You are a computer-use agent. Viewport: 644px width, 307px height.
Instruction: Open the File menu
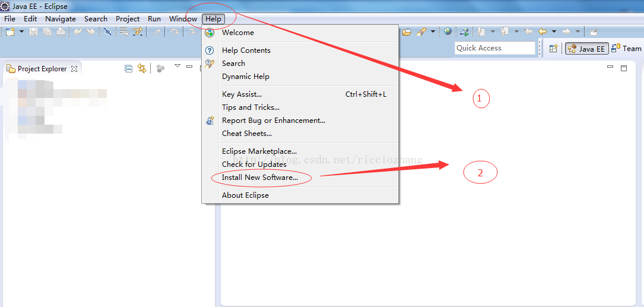[9, 18]
